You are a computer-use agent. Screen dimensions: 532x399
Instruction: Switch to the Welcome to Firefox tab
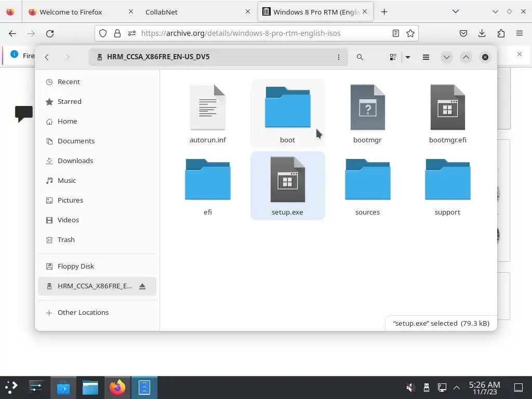pos(80,12)
